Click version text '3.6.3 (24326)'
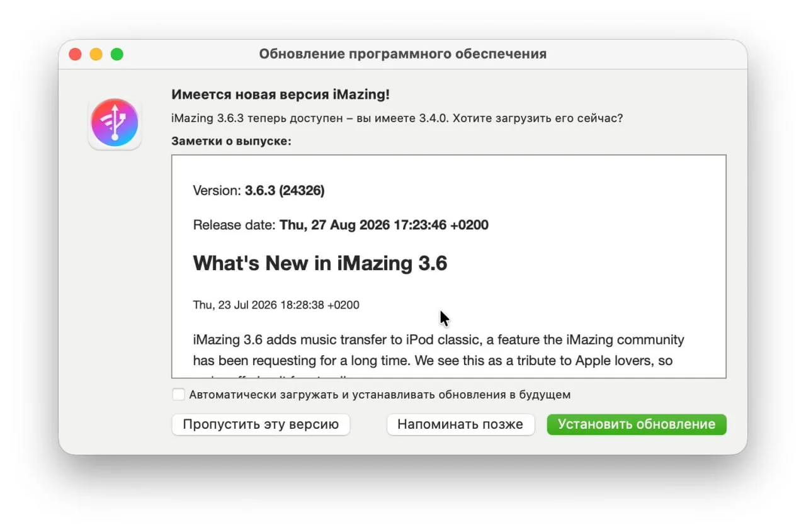 [285, 190]
